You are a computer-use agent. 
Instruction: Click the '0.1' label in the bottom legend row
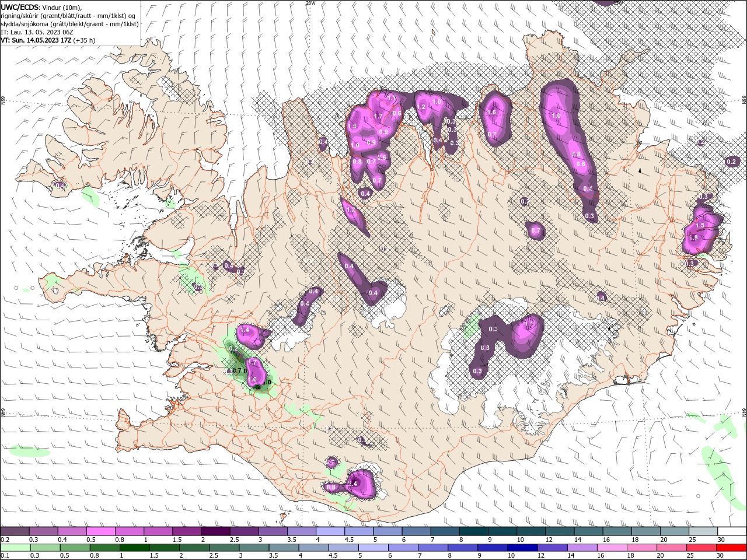(5, 556)
